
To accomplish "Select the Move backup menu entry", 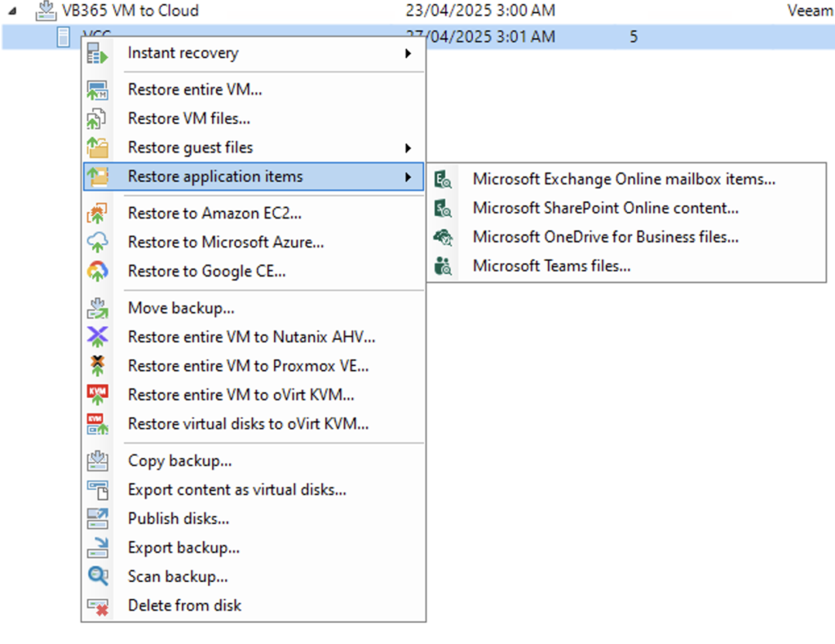I will tap(181, 308).
